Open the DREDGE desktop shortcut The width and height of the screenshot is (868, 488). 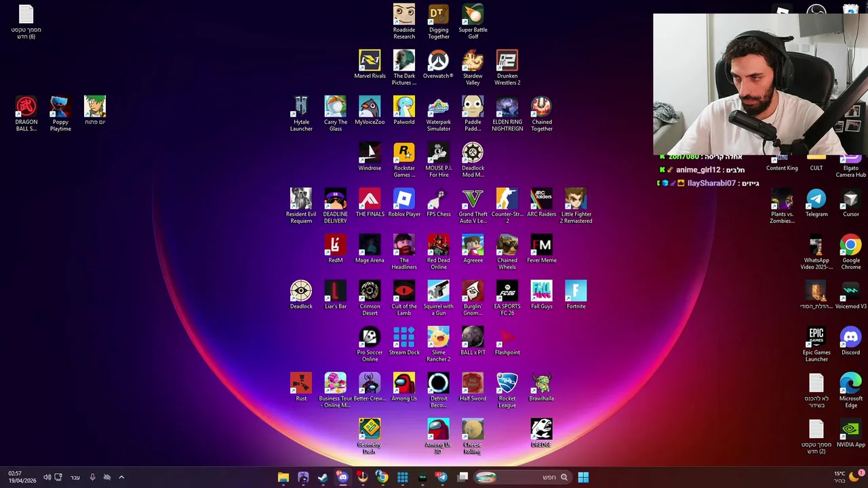[x=542, y=433]
